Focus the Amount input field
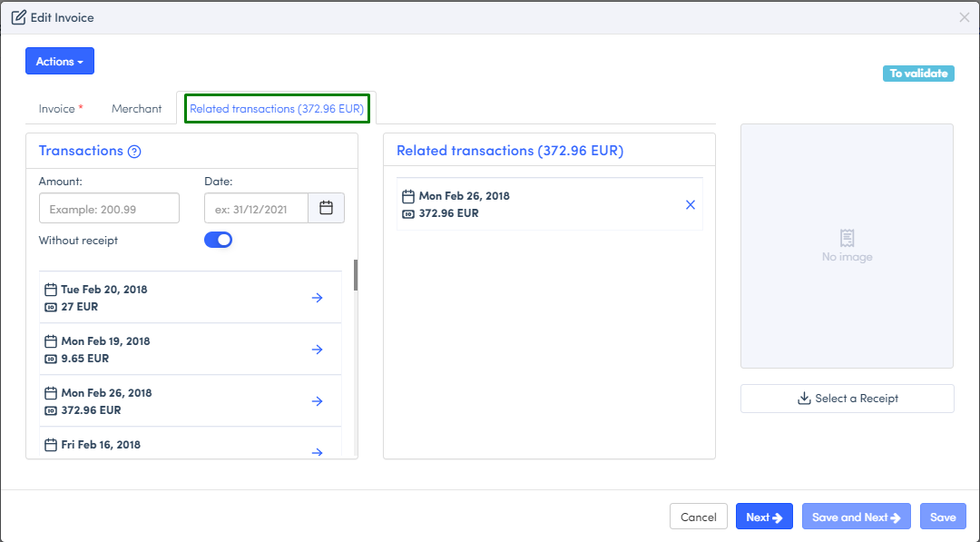The image size is (980, 542). click(109, 209)
